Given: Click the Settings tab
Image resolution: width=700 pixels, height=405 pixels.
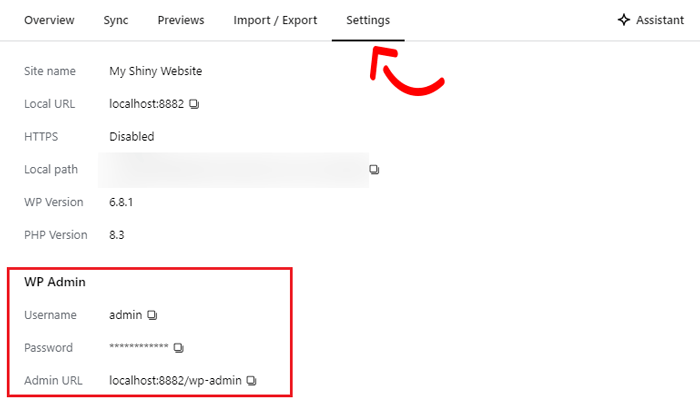Looking at the screenshot, I should [x=368, y=20].
